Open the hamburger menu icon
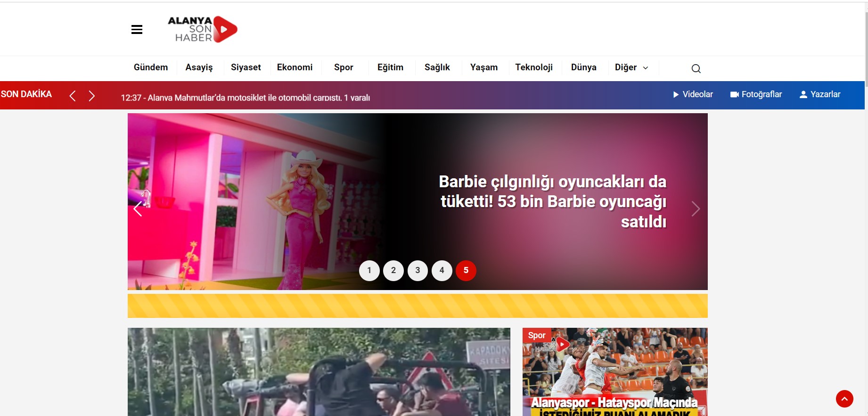 [137, 30]
